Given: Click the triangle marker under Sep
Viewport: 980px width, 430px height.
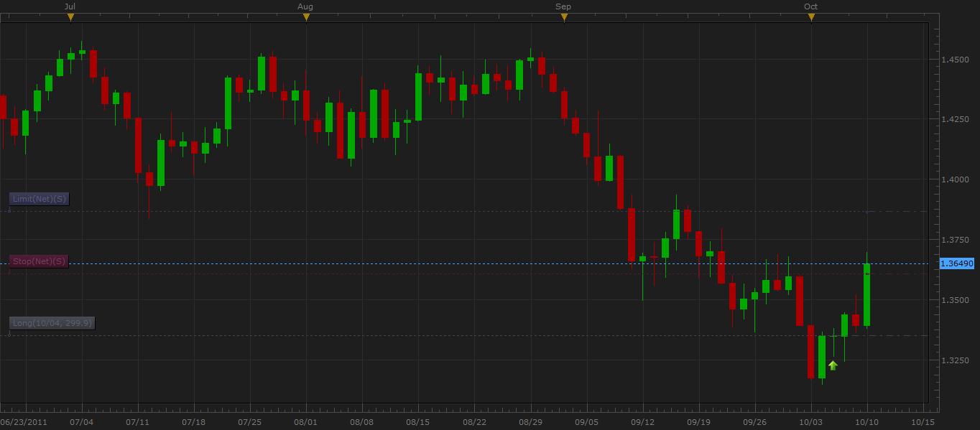Looking at the screenshot, I should [564, 17].
